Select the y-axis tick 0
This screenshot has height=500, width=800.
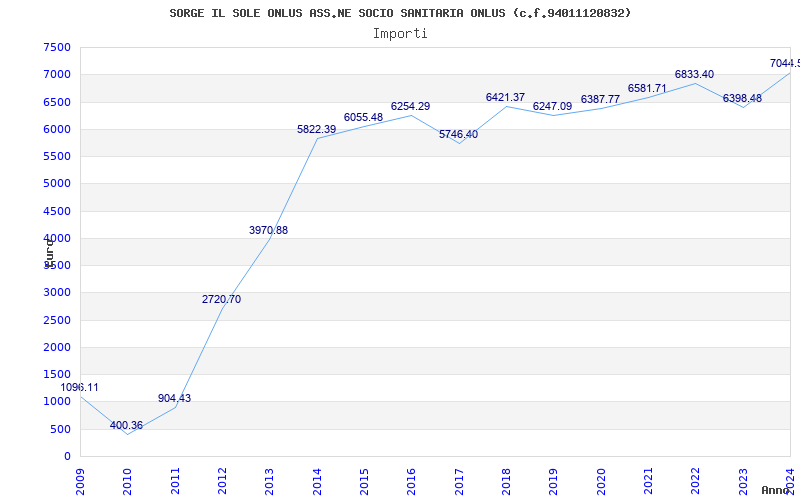[x=67, y=457]
